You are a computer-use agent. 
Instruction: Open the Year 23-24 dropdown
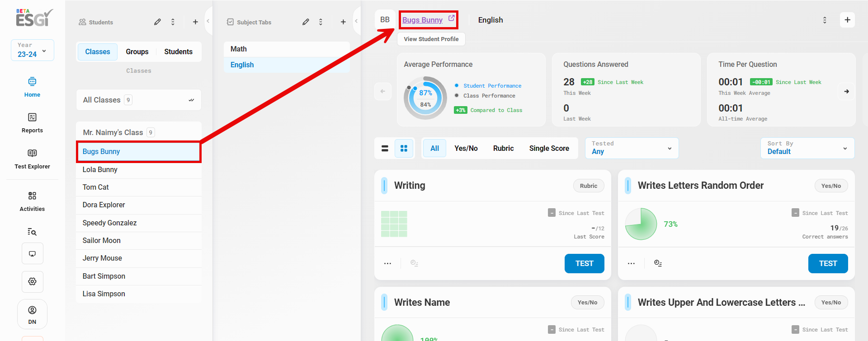[32, 50]
